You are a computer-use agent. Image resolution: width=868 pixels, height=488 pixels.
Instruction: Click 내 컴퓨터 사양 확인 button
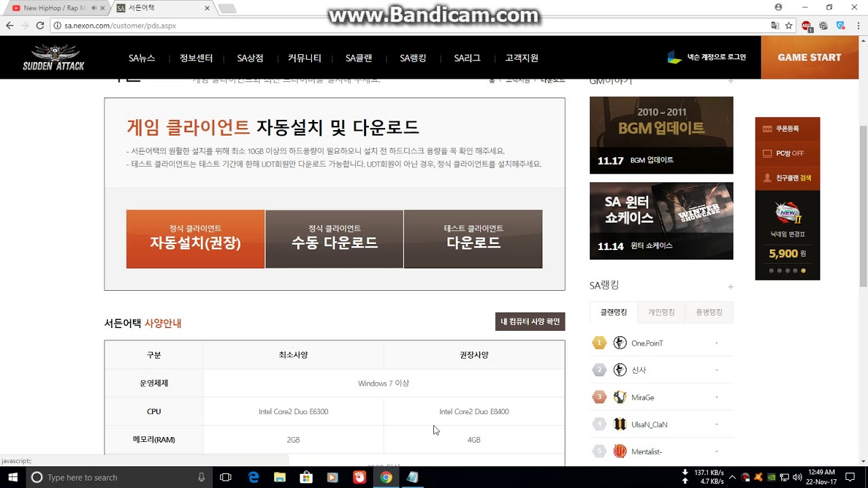pyautogui.click(x=530, y=321)
